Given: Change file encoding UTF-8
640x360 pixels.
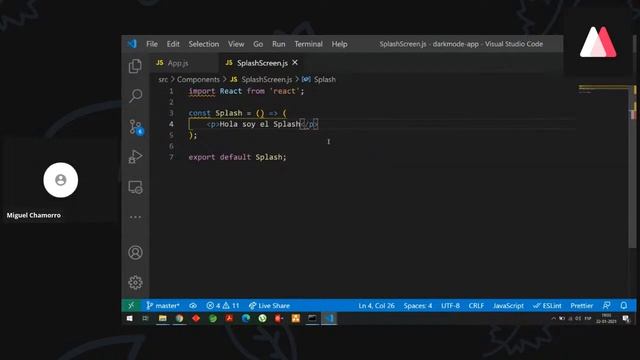Looking at the screenshot, I should coord(450,305).
